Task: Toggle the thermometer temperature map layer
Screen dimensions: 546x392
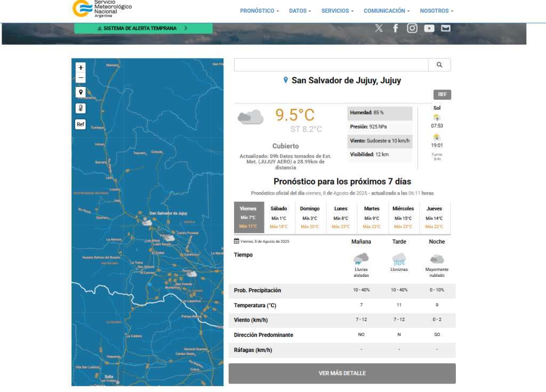Action: [x=81, y=108]
